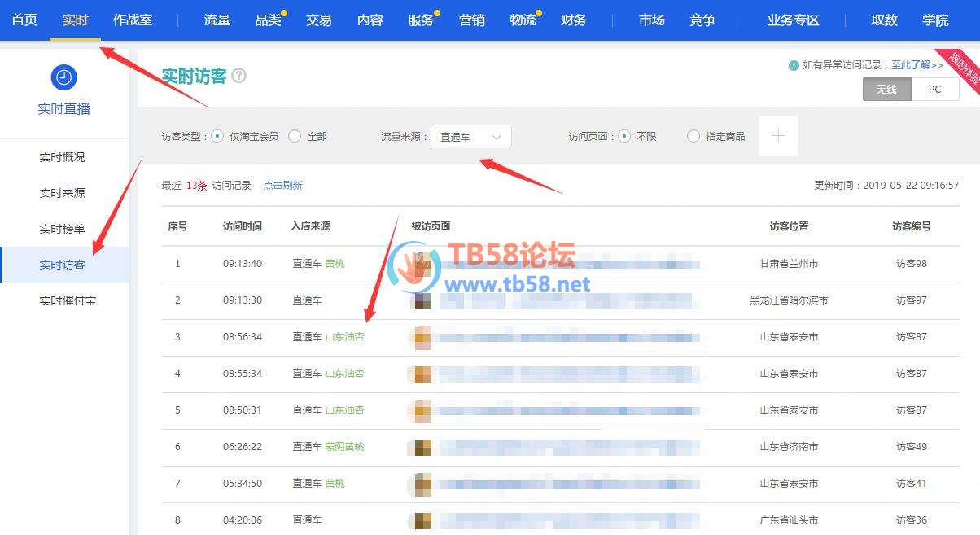Select the 不限 visited page radio

(624, 137)
